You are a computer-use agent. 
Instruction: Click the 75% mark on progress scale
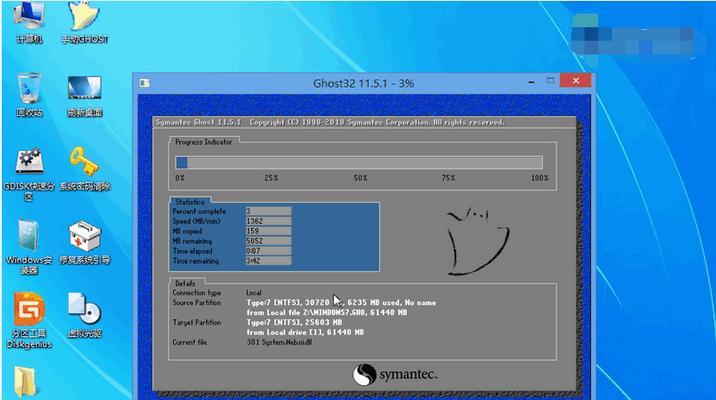click(x=448, y=178)
